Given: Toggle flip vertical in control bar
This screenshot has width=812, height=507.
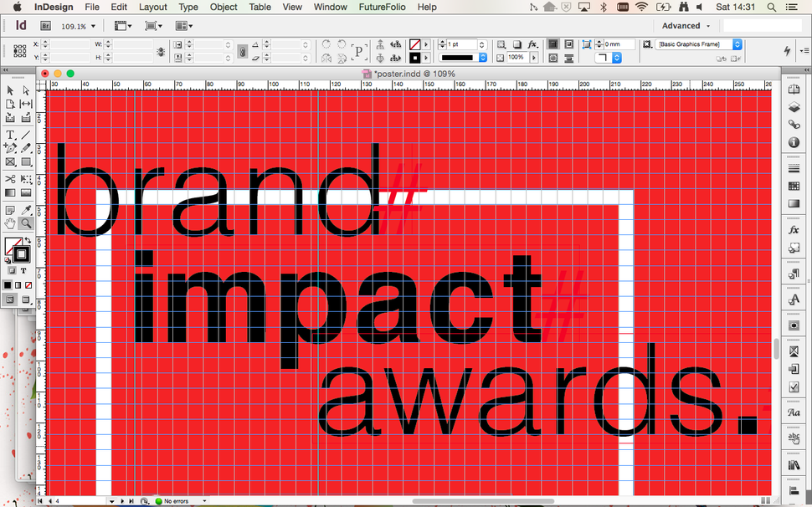Looking at the screenshot, I should click(x=340, y=58).
